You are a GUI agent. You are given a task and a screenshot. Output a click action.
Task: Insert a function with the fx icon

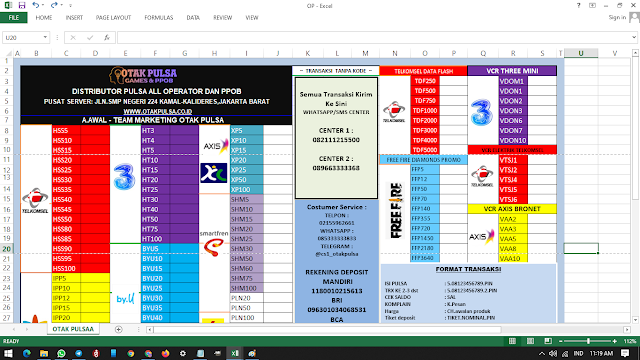click(107, 38)
